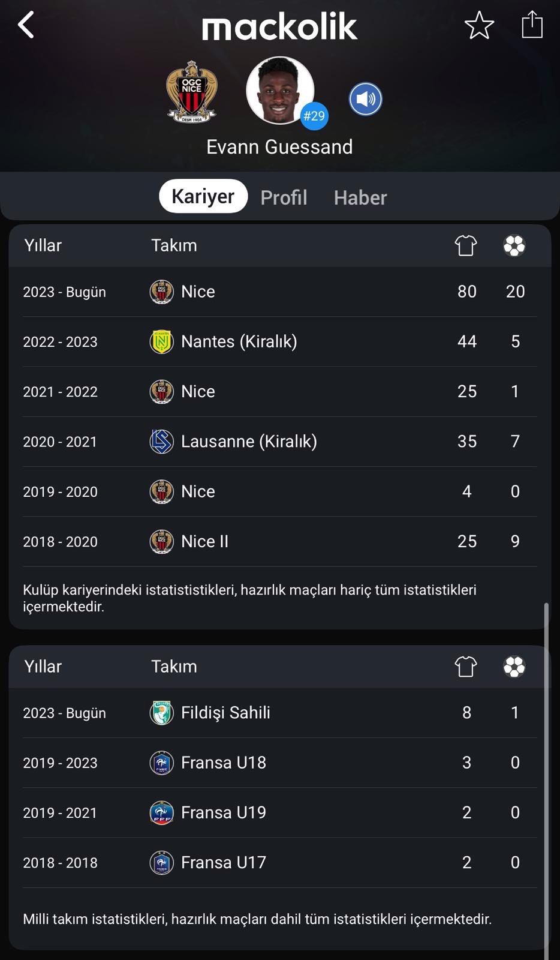Open the share icon at top right
This screenshot has width=560, height=960.
click(x=532, y=25)
